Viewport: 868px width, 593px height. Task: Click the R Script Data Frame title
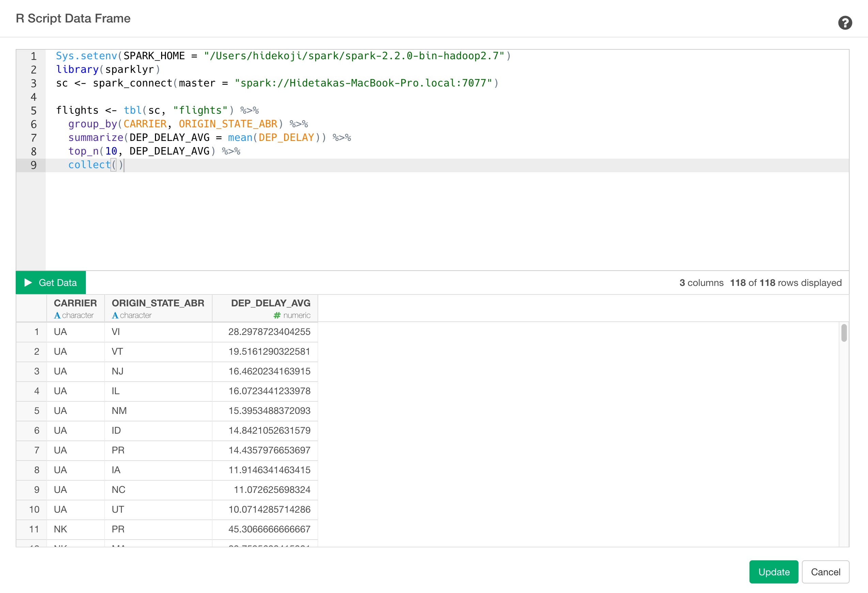point(73,18)
